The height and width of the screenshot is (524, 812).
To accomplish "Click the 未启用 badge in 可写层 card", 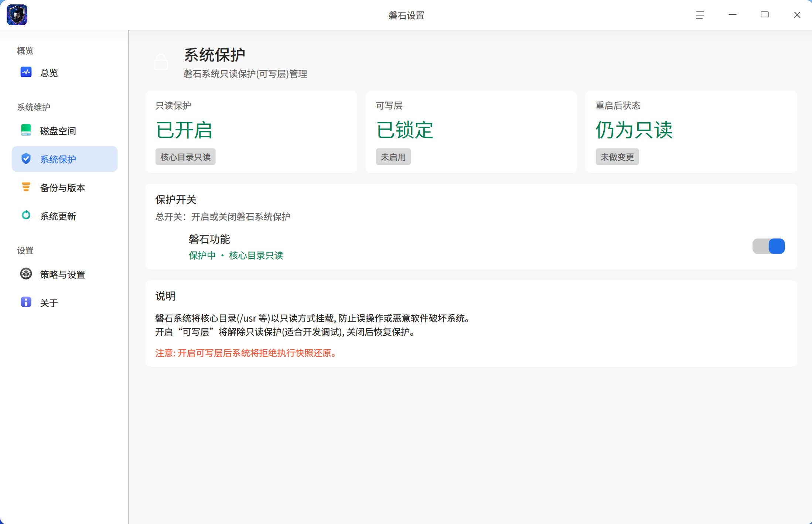I will click(x=393, y=157).
